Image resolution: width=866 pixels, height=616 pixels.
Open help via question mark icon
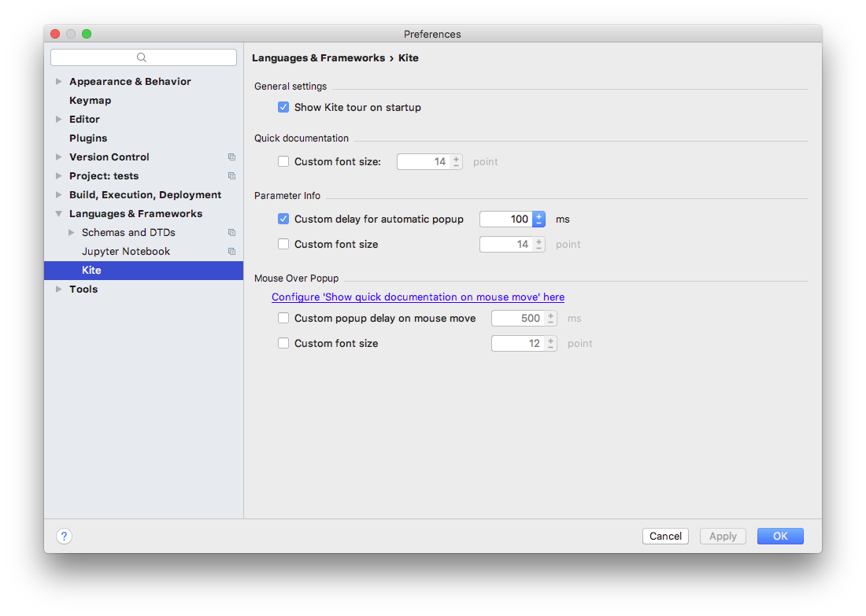point(64,536)
